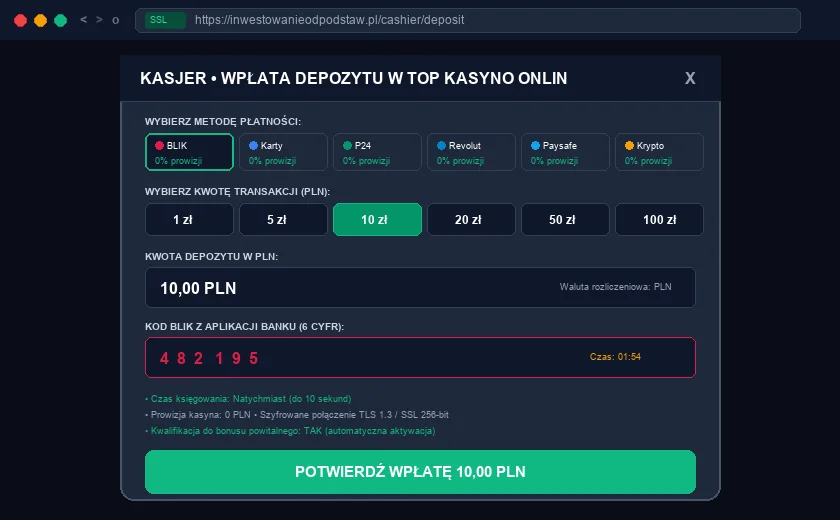Select Paysafe payment option

[x=565, y=152]
